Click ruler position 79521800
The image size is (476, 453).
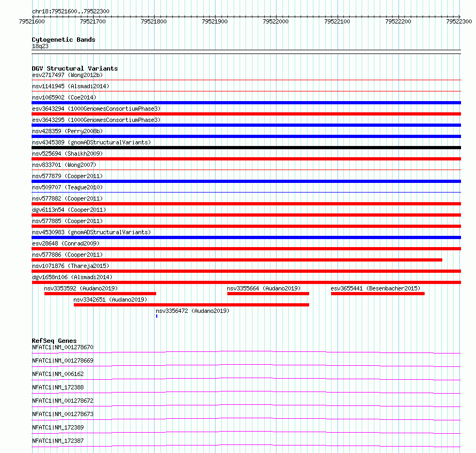click(x=154, y=21)
